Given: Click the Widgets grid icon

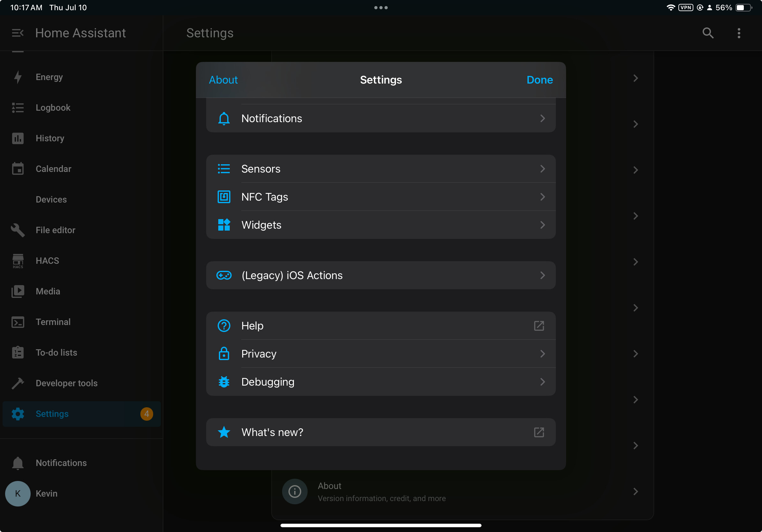Looking at the screenshot, I should [224, 225].
